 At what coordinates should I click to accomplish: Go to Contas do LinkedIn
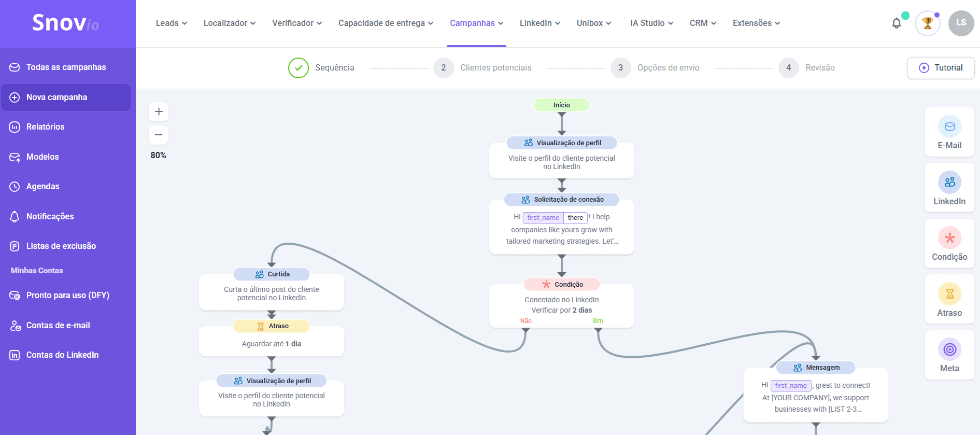pyautogui.click(x=62, y=355)
